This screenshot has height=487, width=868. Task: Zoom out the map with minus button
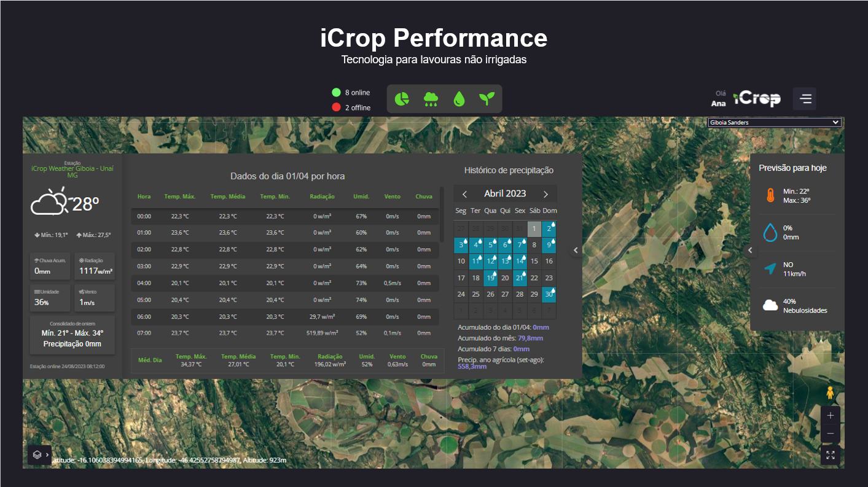click(831, 434)
